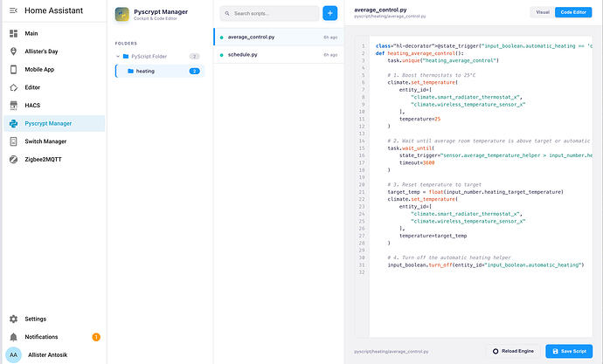Click the heating folder count badge
This screenshot has width=603, height=364.
(195, 71)
